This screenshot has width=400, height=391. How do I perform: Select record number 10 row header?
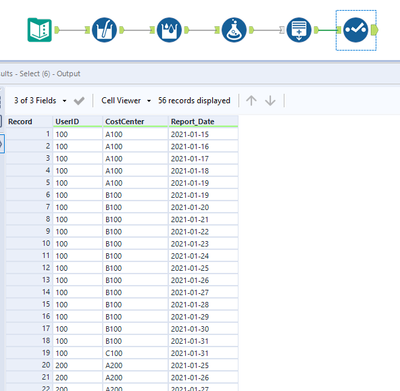tap(29, 243)
